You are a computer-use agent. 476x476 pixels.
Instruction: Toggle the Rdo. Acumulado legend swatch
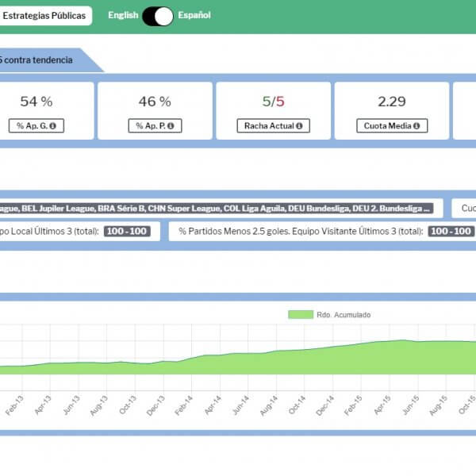pos(301,315)
